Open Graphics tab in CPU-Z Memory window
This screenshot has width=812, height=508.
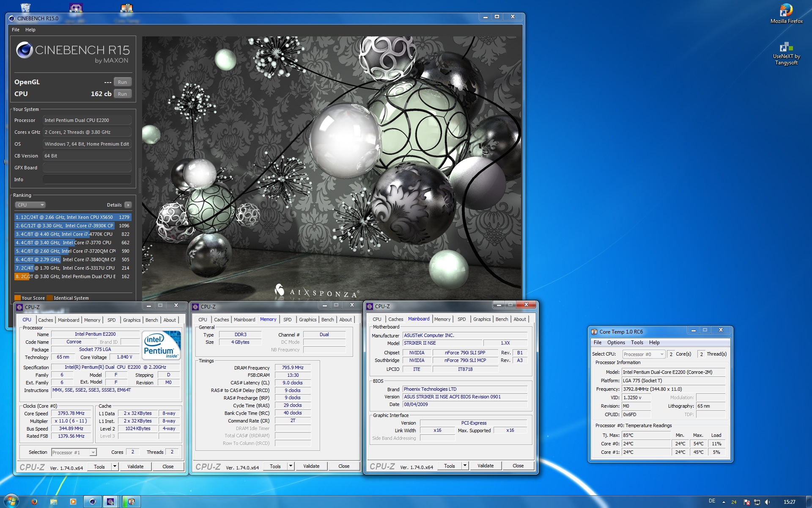pos(307,320)
